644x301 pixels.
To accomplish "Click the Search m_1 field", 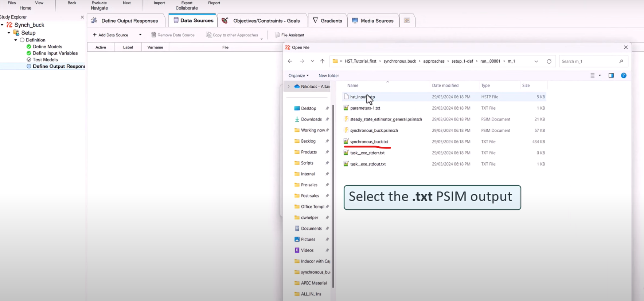I will [593, 61].
